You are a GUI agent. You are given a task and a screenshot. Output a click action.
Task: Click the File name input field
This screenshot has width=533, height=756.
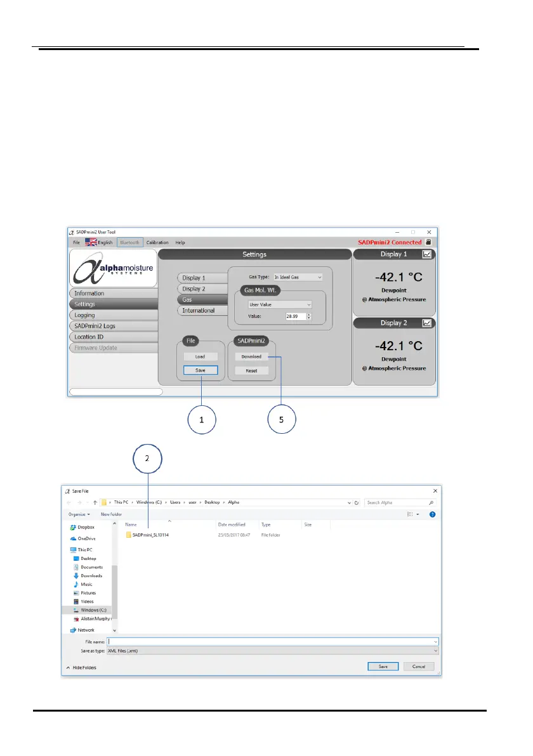click(x=273, y=642)
